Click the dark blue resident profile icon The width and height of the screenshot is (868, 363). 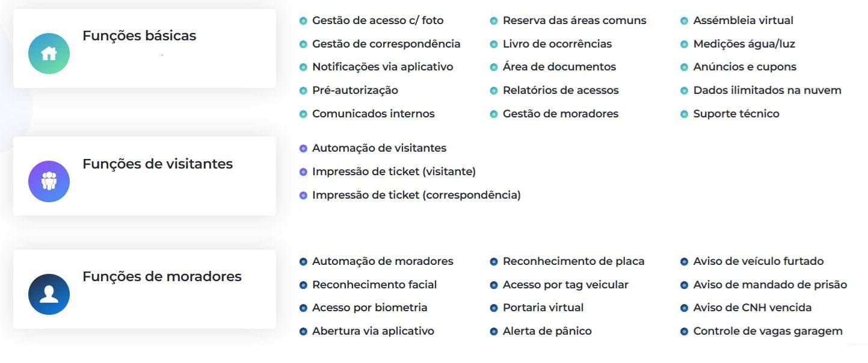point(49,294)
